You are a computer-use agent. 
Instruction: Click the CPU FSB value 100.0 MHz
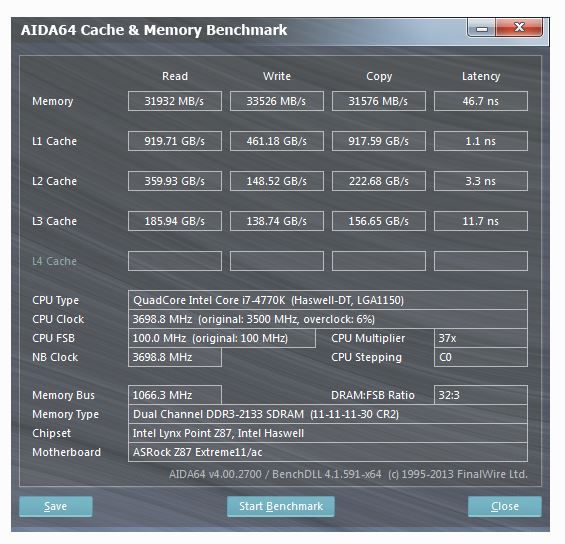222,338
